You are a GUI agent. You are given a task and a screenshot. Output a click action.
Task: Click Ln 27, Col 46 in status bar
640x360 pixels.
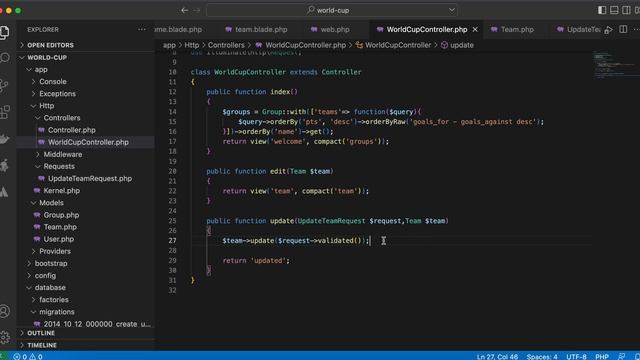[497, 356]
